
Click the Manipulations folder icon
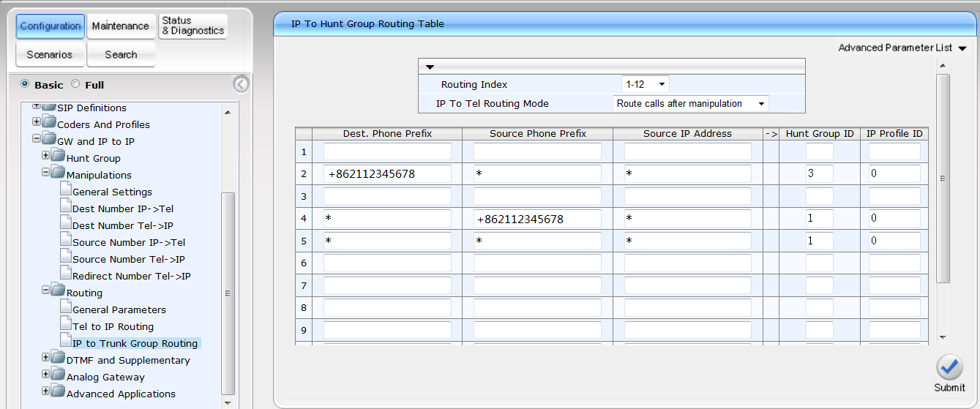tap(58, 173)
